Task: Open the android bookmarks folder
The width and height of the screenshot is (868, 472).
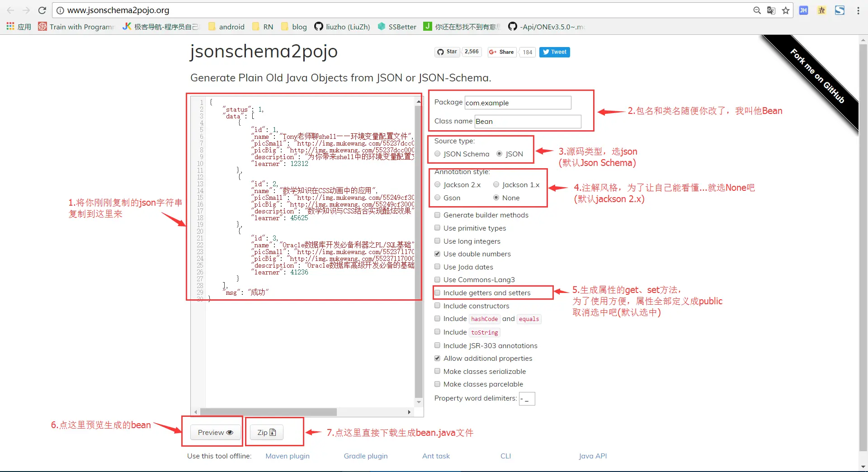Action: [226, 27]
